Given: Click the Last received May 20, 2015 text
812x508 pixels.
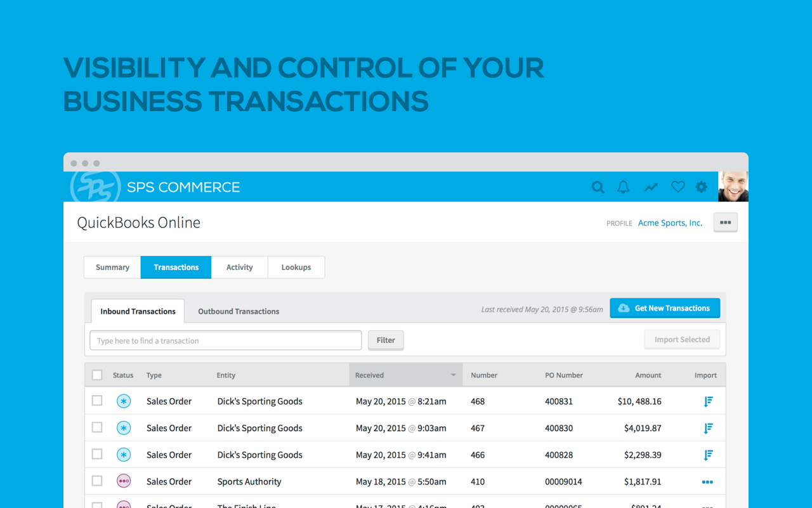Looking at the screenshot, I should point(542,309).
